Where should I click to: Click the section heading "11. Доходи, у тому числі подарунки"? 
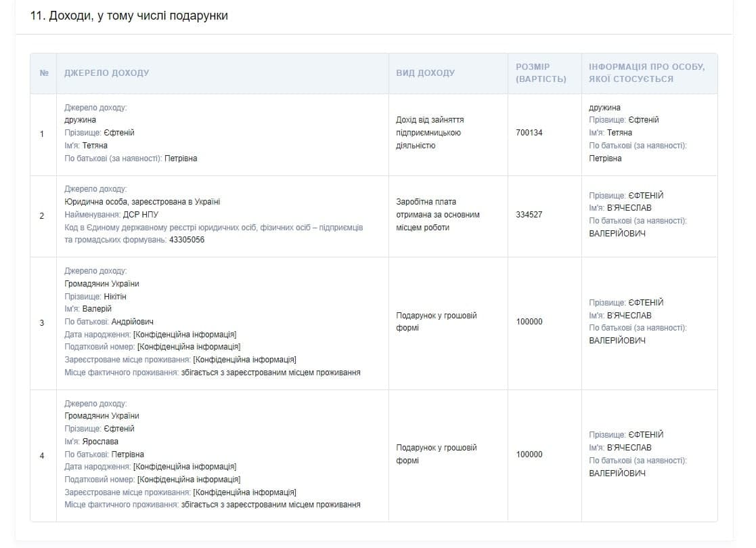129,16
